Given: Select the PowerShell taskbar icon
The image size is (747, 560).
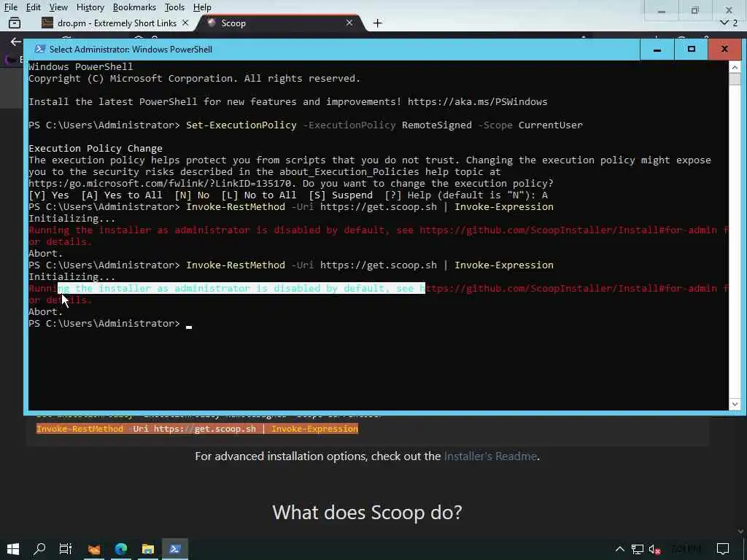Looking at the screenshot, I should click(x=175, y=549).
